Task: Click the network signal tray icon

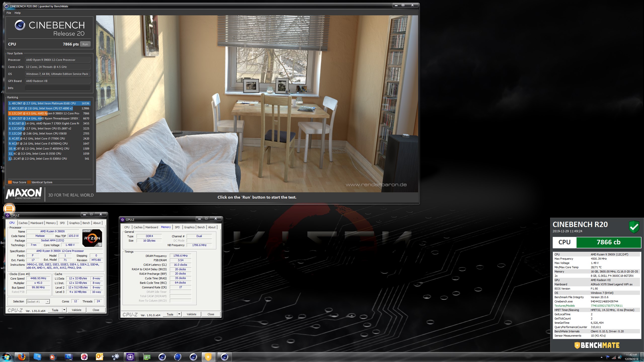Action: 614,357
